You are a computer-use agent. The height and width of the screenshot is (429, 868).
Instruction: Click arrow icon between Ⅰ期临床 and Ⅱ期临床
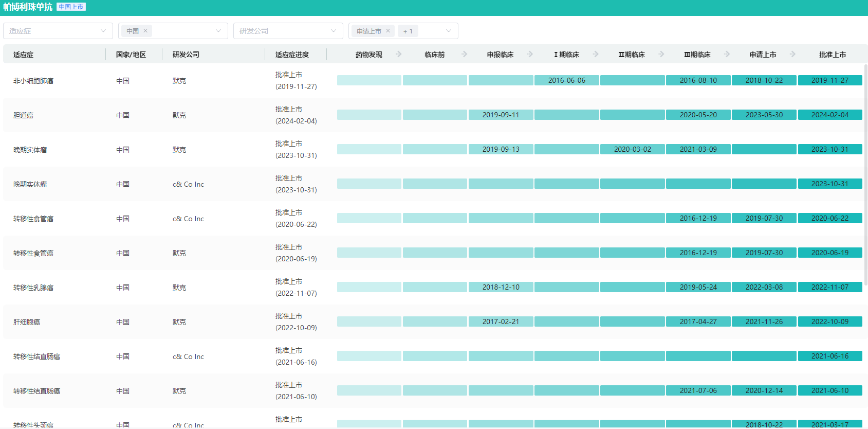(x=596, y=54)
